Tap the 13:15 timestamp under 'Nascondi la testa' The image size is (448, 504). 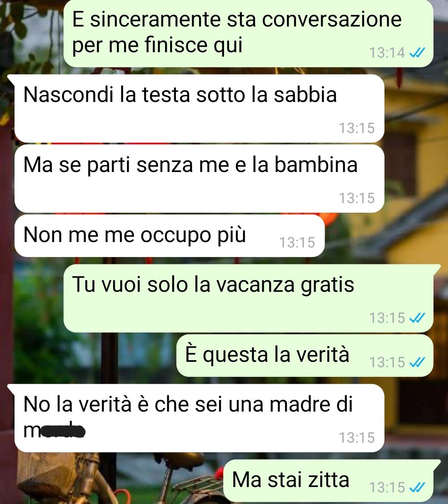(356, 128)
